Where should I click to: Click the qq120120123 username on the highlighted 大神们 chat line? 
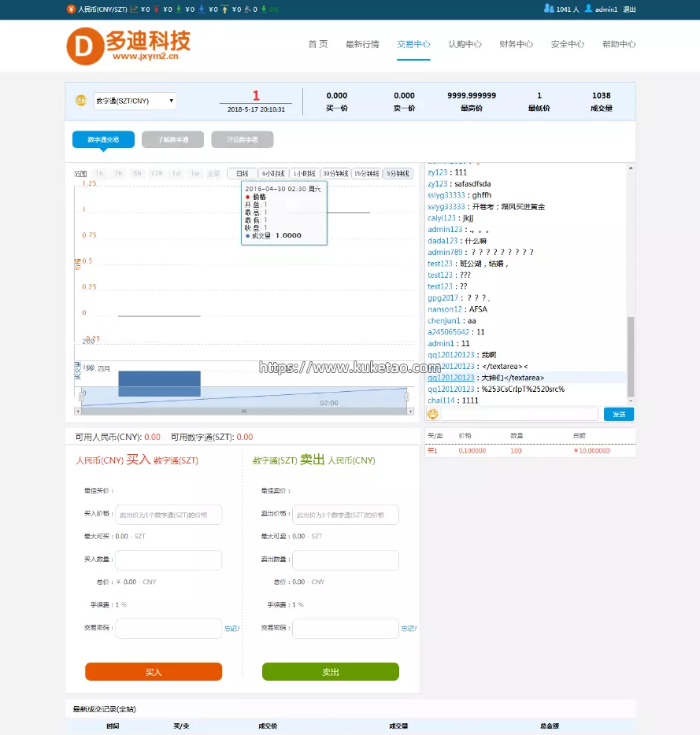point(451,378)
